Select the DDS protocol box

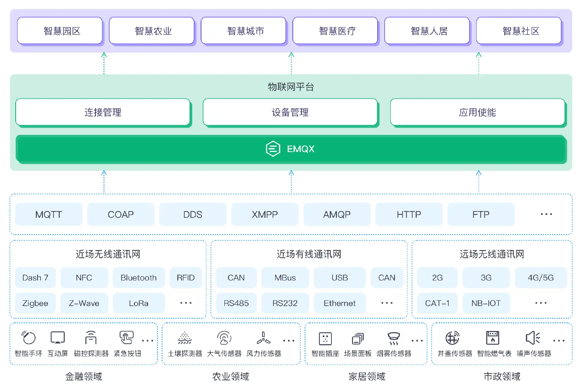click(x=193, y=214)
